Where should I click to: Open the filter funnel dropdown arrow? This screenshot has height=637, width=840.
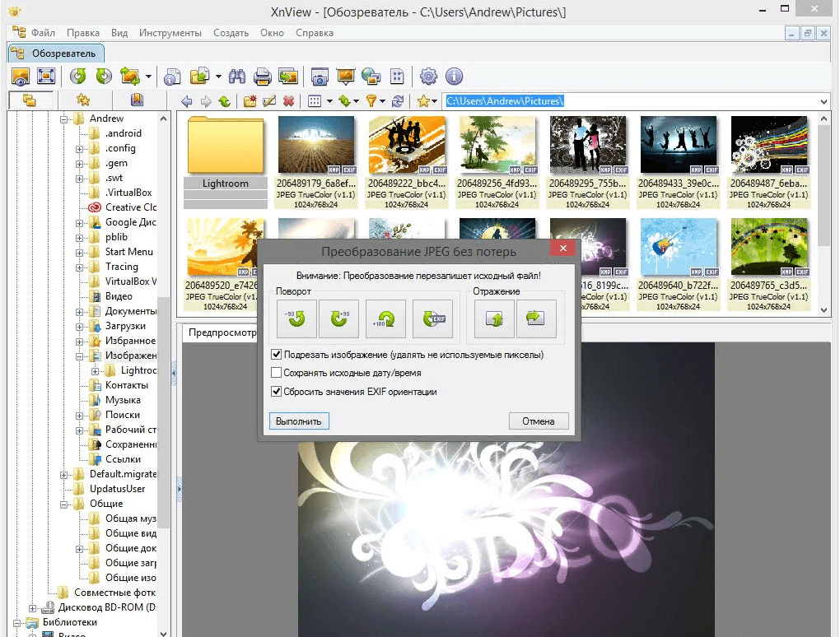[384, 101]
